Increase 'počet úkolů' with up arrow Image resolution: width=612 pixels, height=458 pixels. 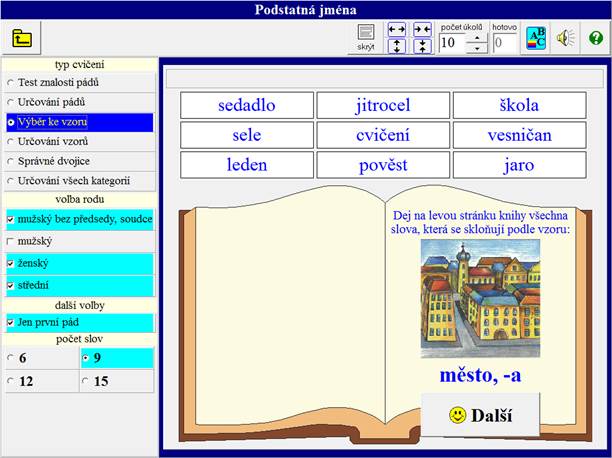click(477, 37)
